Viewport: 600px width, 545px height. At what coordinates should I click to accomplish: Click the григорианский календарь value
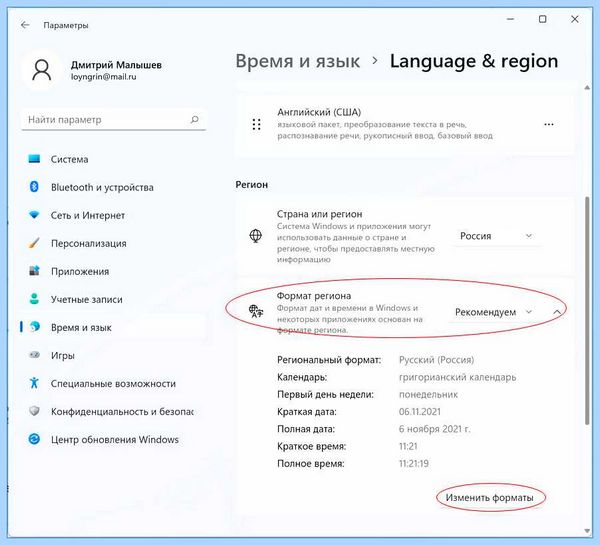click(x=458, y=377)
